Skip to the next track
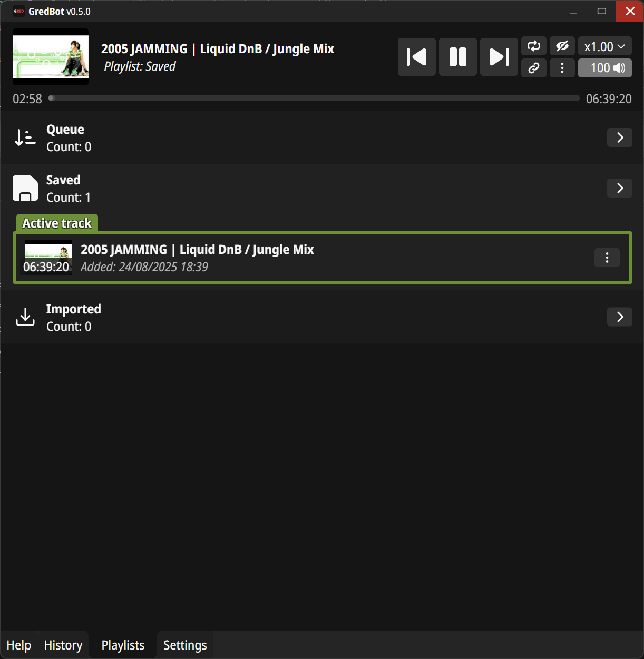 (x=499, y=57)
